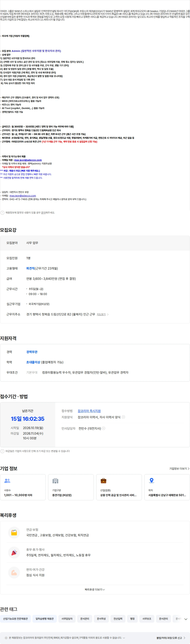Click the 외국계기업(비상장) workplace text
The width and height of the screenshot is (190, 644).
(x=39, y=304)
